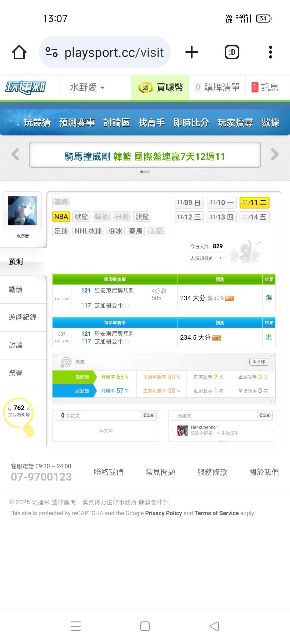Open the 戰績 sidebar tab
The width and height of the screenshot is (290, 644).
point(16,290)
